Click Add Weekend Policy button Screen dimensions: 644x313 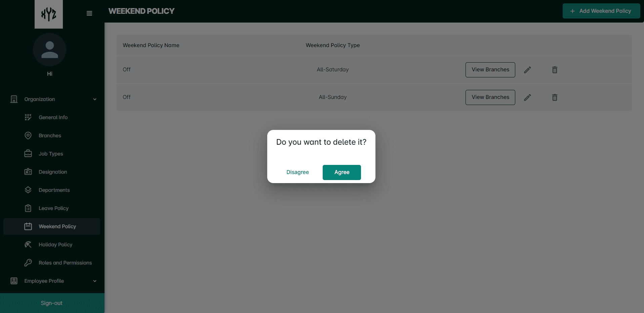click(x=601, y=11)
